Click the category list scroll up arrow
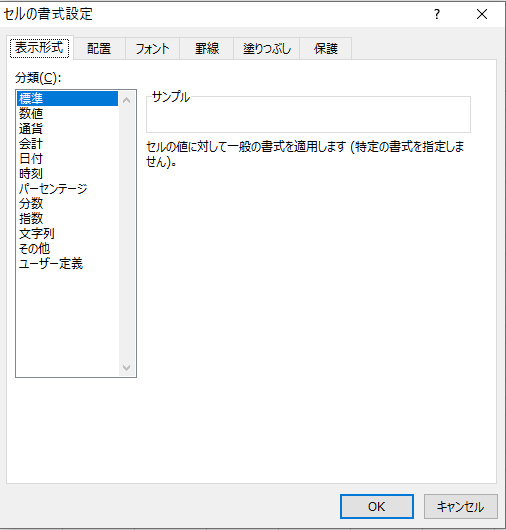This screenshot has height=530, width=506. (x=127, y=100)
